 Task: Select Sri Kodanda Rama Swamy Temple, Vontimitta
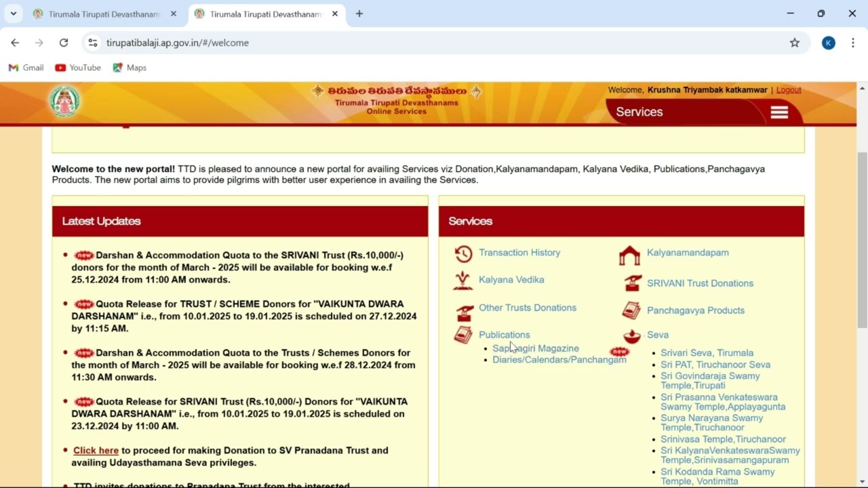tap(717, 476)
